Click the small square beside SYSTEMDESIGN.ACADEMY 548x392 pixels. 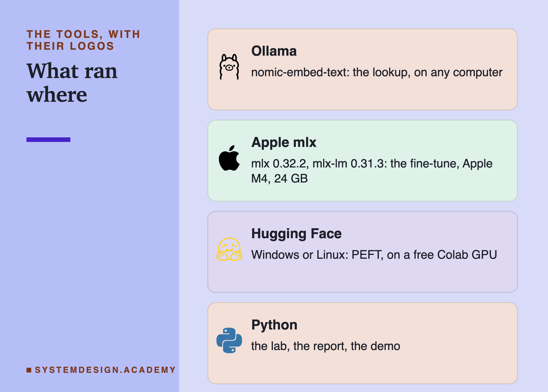click(x=29, y=370)
